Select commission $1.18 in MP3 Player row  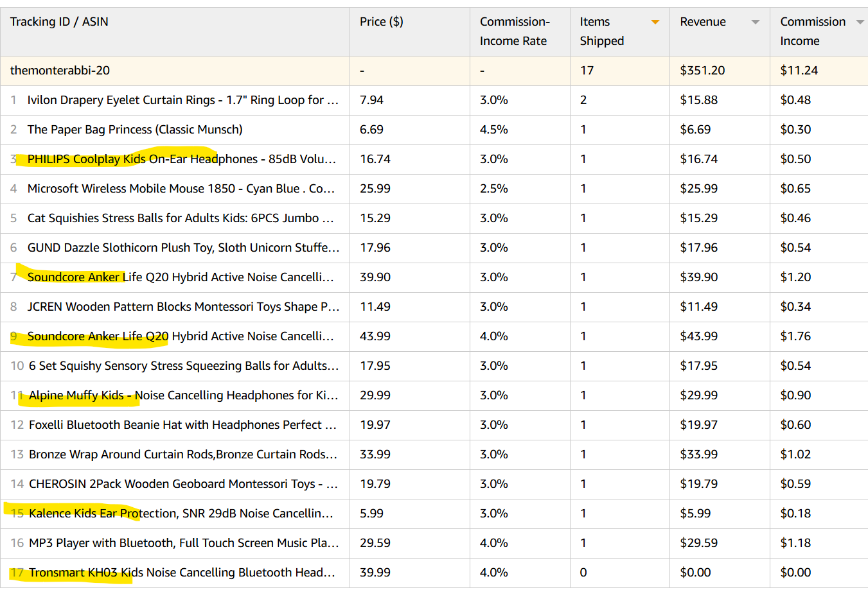796,543
